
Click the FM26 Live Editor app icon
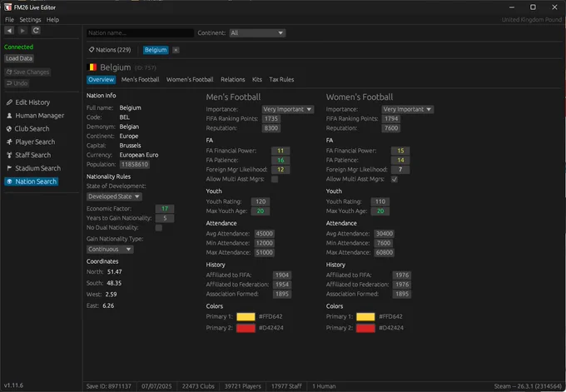[8, 7]
